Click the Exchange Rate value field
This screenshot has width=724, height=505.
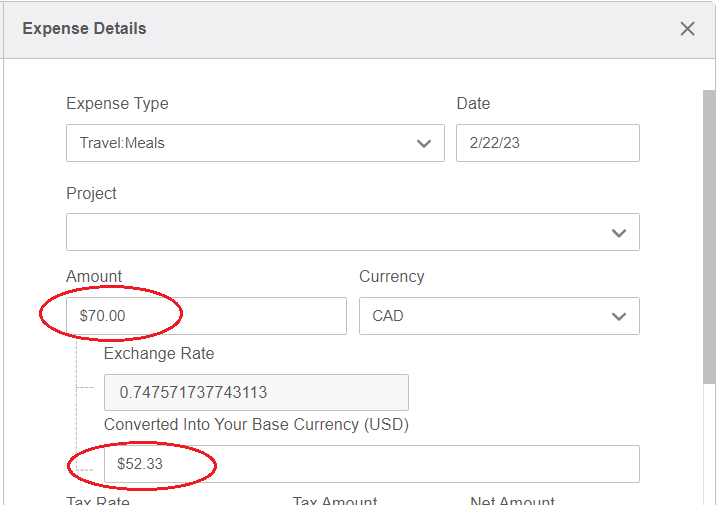click(256, 392)
